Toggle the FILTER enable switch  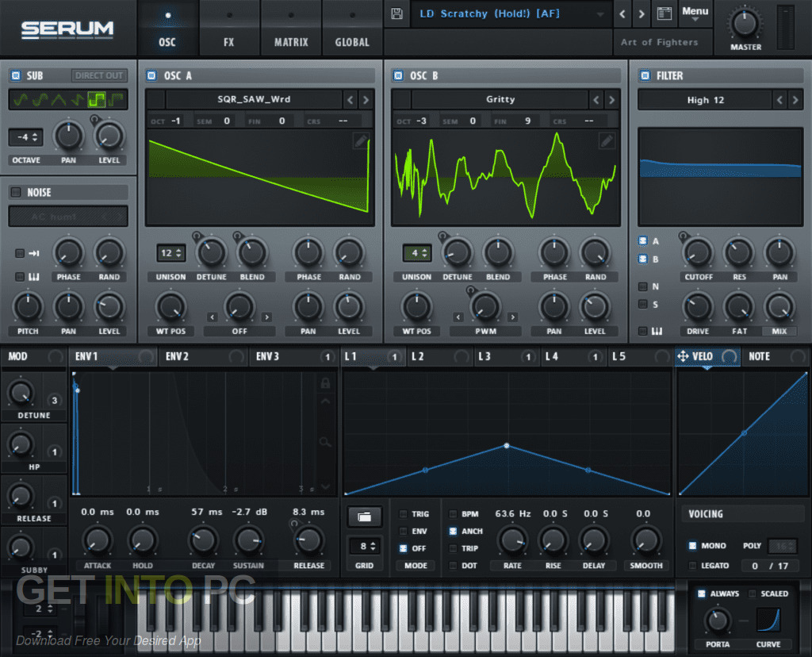[x=645, y=75]
